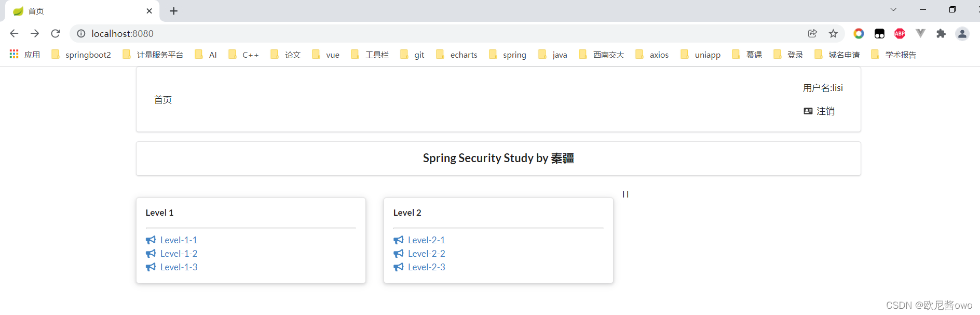Expand the tab search dropdown arrow
This screenshot has width=980, height=315.
[893, 9]
